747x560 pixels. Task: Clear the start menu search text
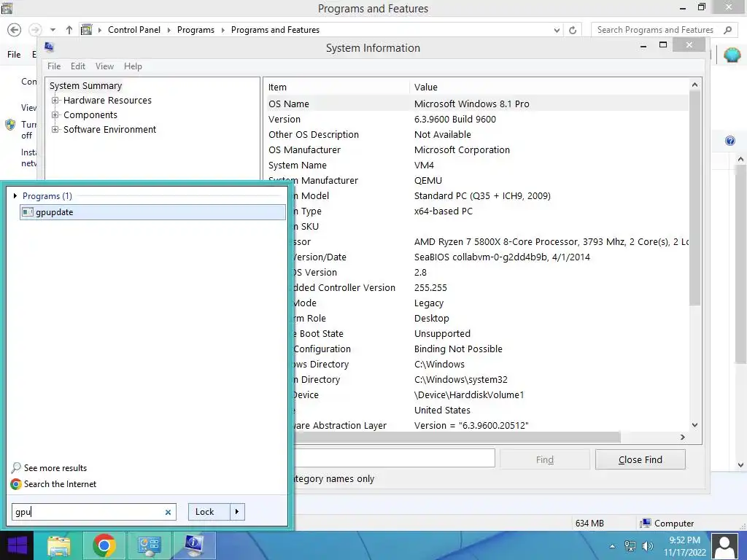tap(168, 512)
